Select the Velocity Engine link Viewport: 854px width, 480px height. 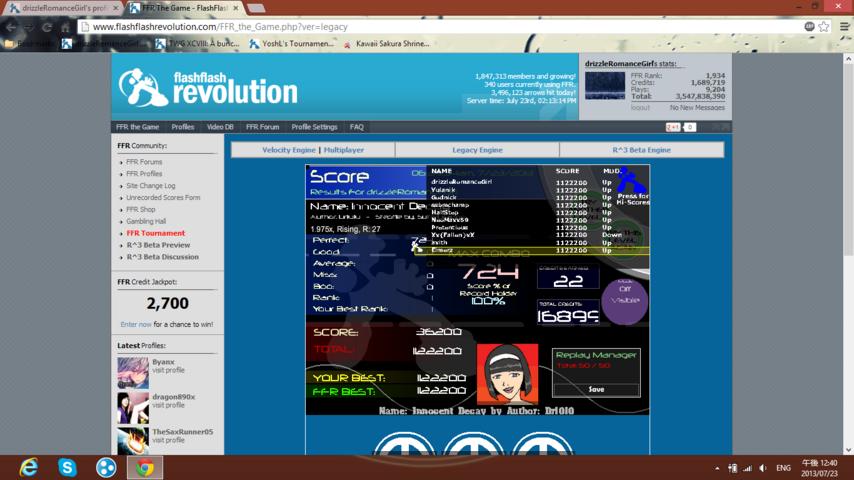click(x=289, y=150)
